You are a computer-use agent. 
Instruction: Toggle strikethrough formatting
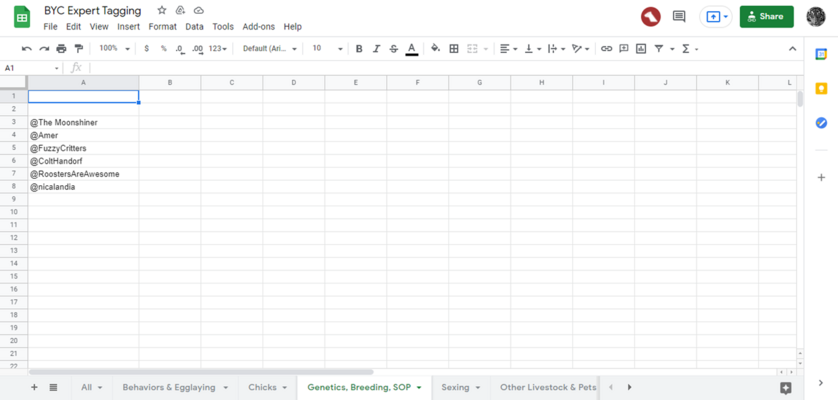[x=394, y=49]
